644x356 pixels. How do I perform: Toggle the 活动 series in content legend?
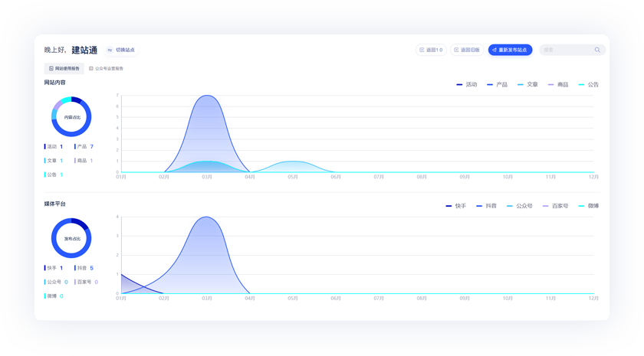[467, 84]
